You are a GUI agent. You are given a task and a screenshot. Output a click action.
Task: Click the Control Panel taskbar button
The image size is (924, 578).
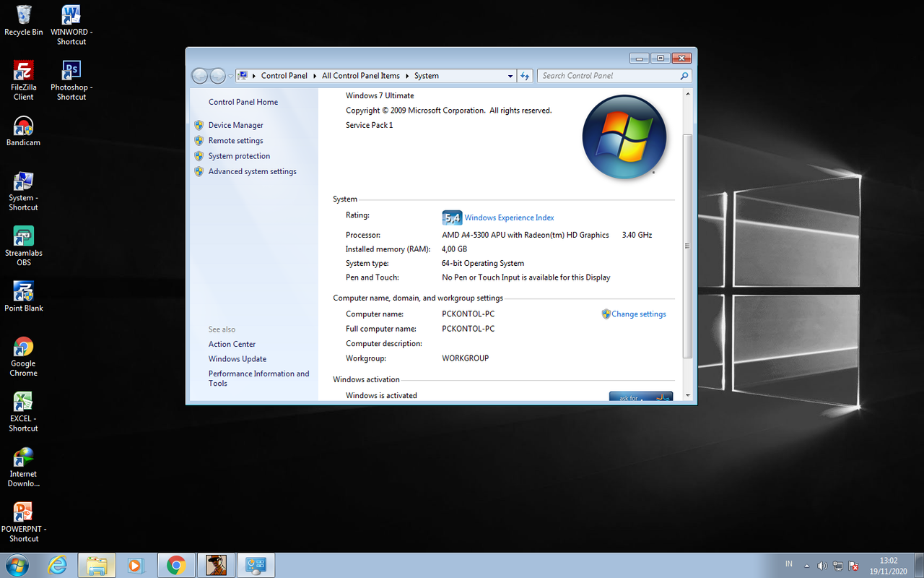(x=256, y=565)
